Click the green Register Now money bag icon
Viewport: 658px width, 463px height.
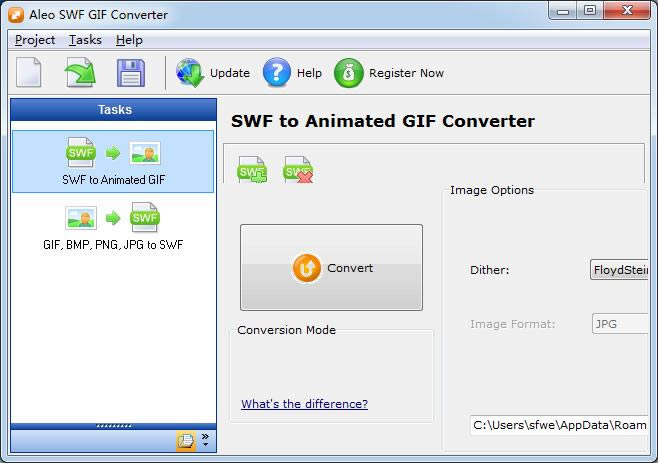[x=348, y=73]
